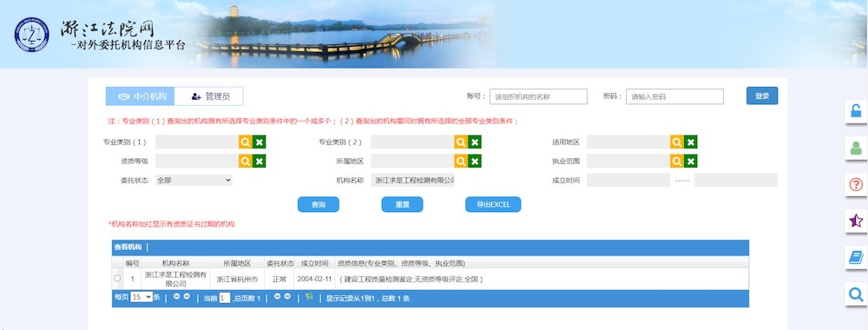Click the 成立时间 column header
Screen dimensions: 868x330
click(x=314, y=263)
